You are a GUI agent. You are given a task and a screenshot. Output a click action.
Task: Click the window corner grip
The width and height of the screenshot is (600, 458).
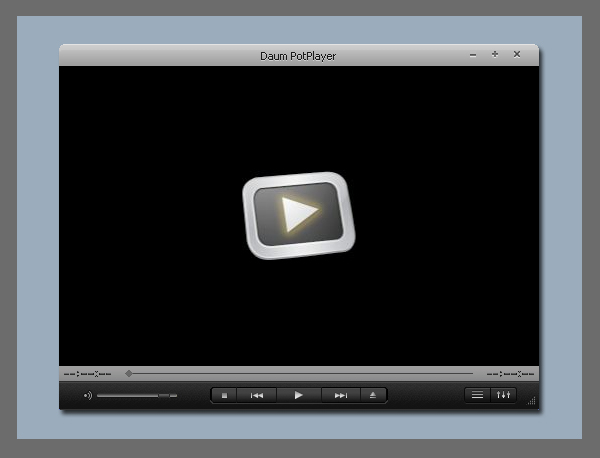532,401
